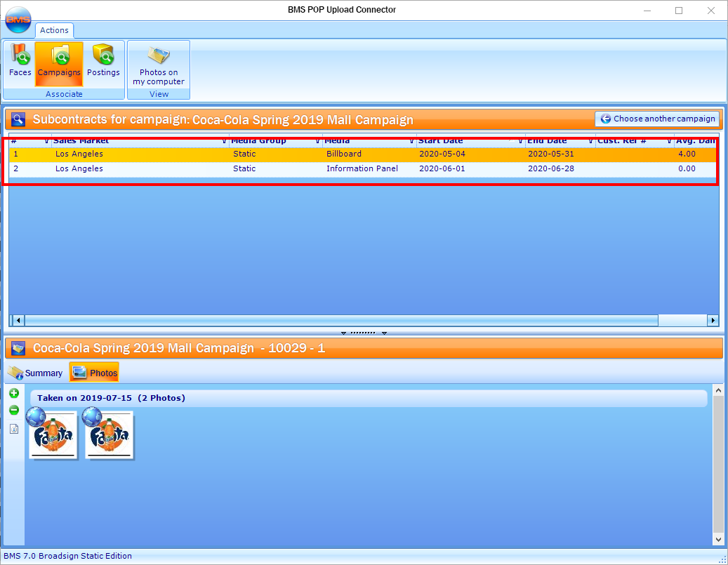
Task: View Photos on my computer
Action: point(159,65)
